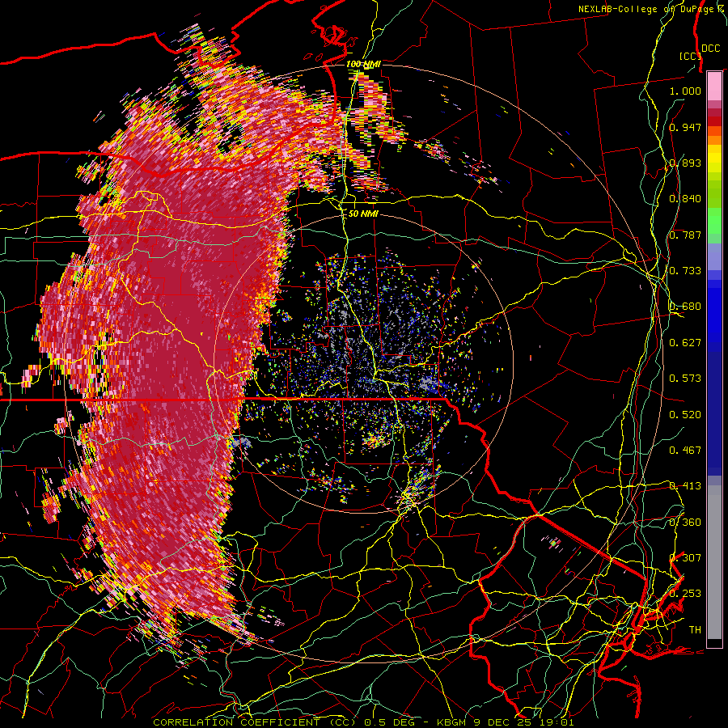Click the [CC] label above the color scale
The width and height of the screenshot is (728, 728).
tap(690, 56)
